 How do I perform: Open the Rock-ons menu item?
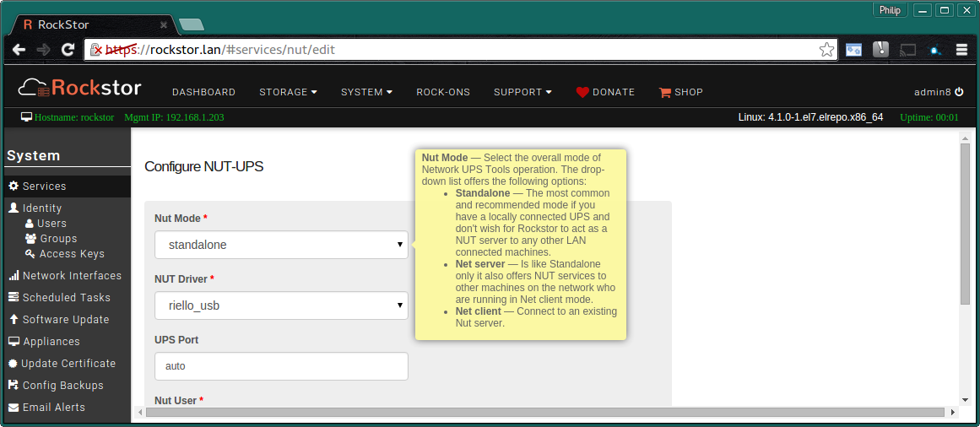(x=443, y=92)
